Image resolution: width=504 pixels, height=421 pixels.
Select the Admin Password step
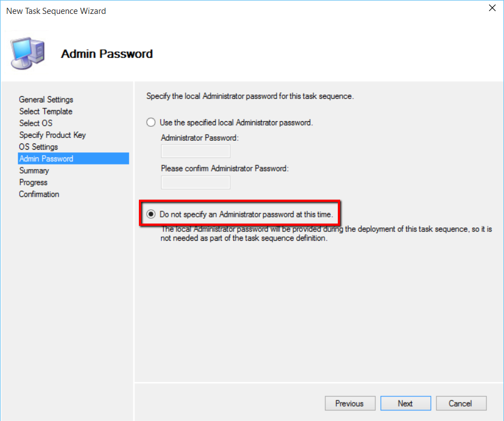46,159
